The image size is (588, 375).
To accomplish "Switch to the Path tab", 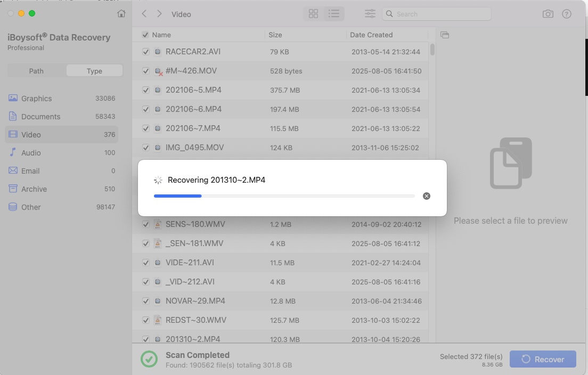I will (36, 71).
